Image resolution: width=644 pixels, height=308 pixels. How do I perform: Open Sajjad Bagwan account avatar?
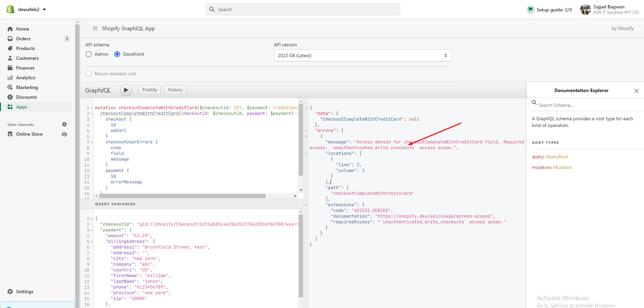coord(585,9)
